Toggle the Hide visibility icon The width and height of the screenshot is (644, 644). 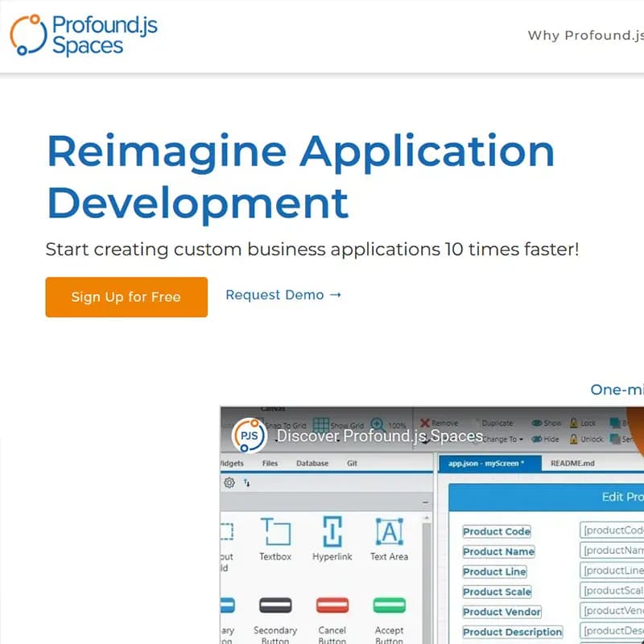(x=536, y=439)
